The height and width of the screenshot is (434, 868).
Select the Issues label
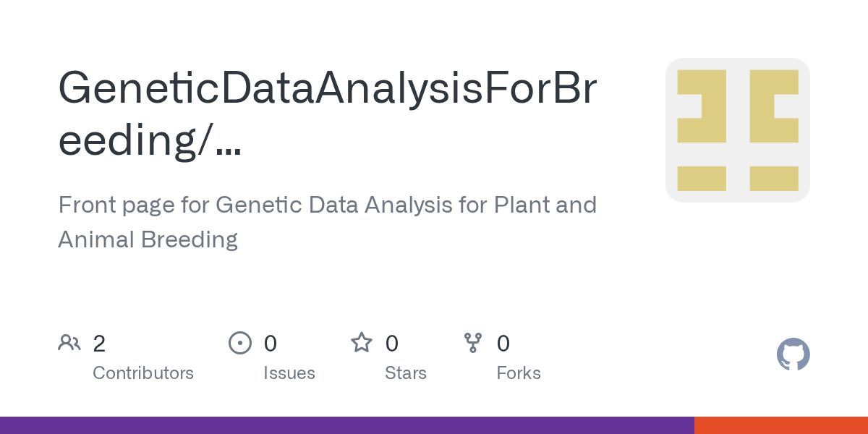[x=289, y=373]
